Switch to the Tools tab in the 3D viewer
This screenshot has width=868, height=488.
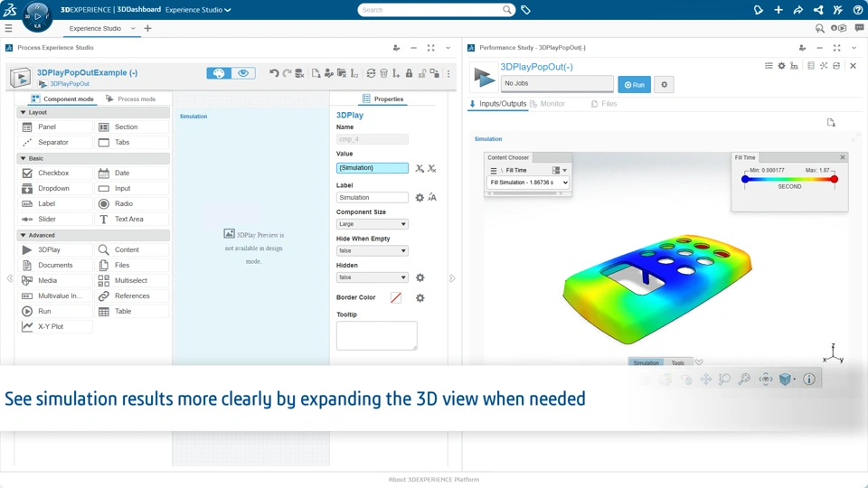tap(677, 362)
